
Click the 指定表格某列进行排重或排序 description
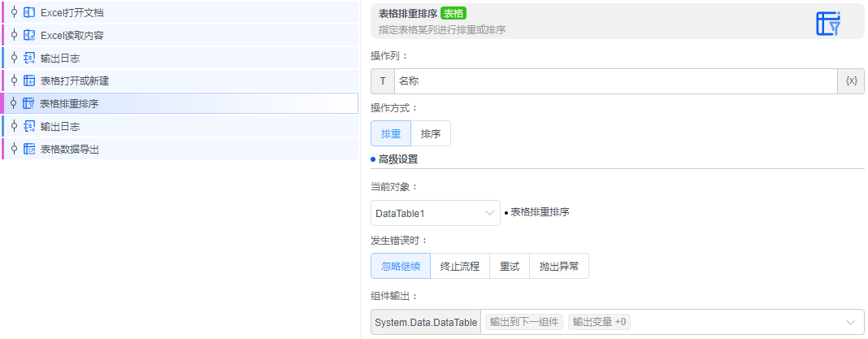442,30
